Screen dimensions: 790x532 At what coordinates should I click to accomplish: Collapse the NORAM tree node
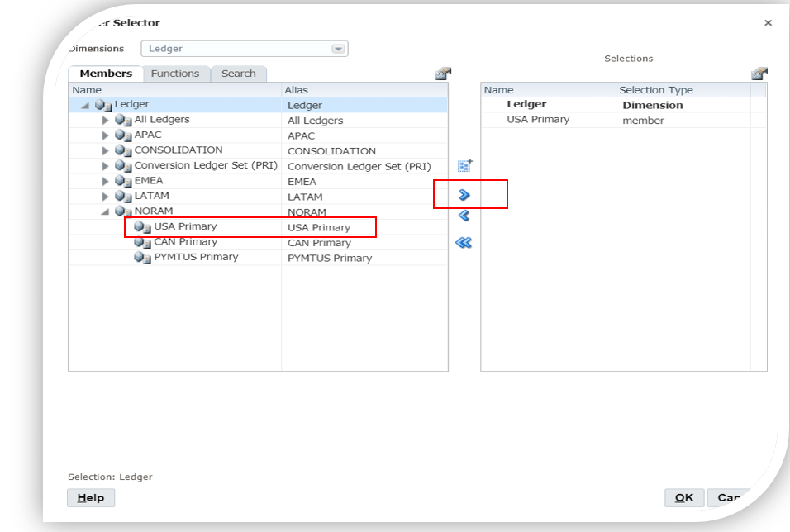coord(105,211)
